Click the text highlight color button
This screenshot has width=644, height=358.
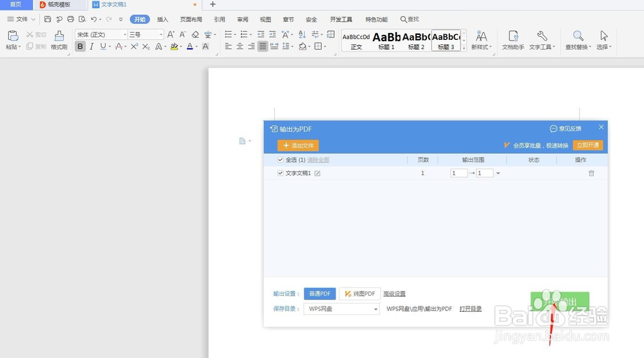pos(174,46)
